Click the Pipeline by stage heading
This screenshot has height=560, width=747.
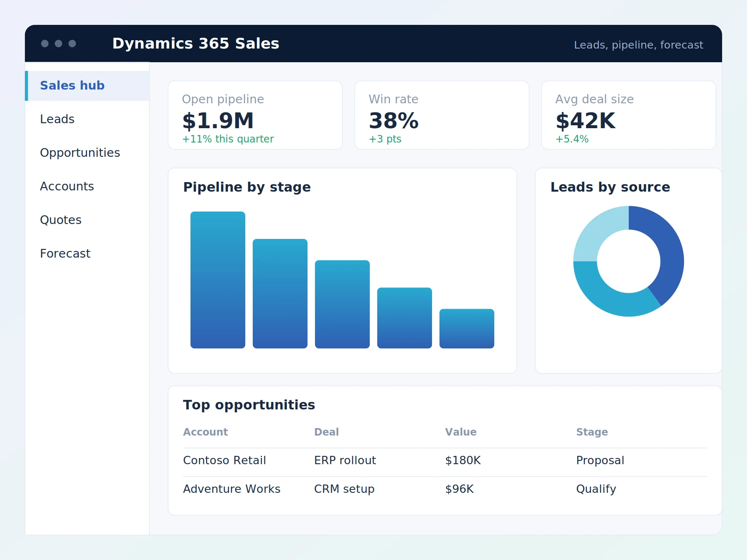(247, 187)
